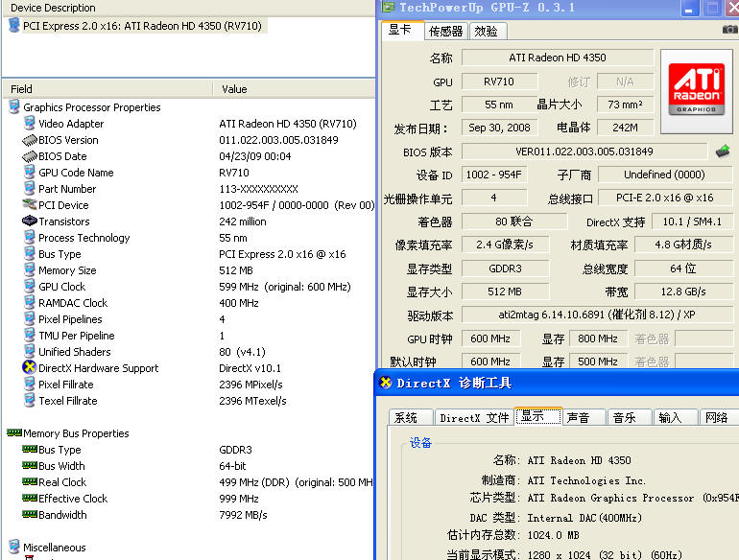Click the Video Adapter row icon
Screen dimensions: 739x560
[x=29, y=124]
